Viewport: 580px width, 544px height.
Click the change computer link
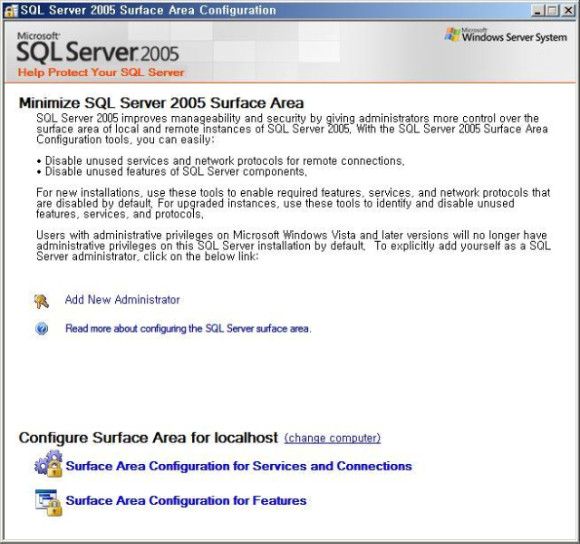coord(332,438)
